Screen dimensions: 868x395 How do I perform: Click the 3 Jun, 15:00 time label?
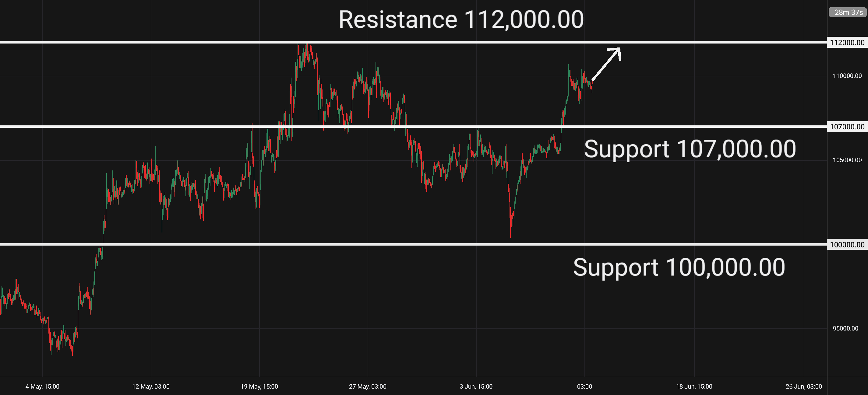coord(476,386)
